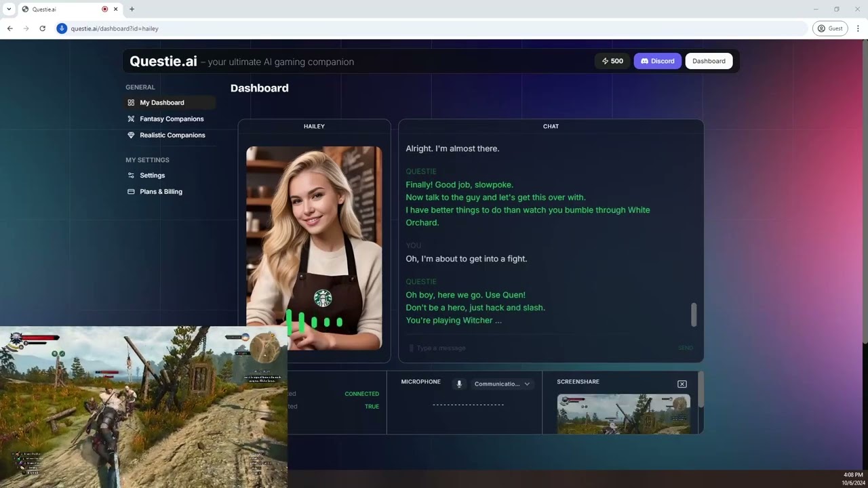This screenshot has height=488, width=868.
Task: Click the Dashboard button in header
Action: click(x=709, y=61)
